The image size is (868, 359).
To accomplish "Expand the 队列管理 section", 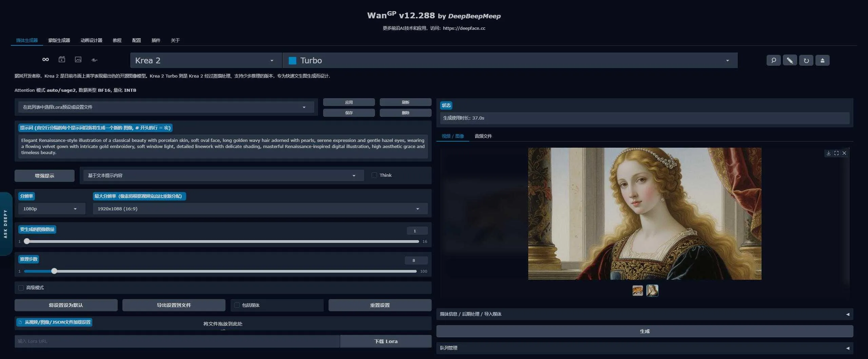I will pos(645,348).
